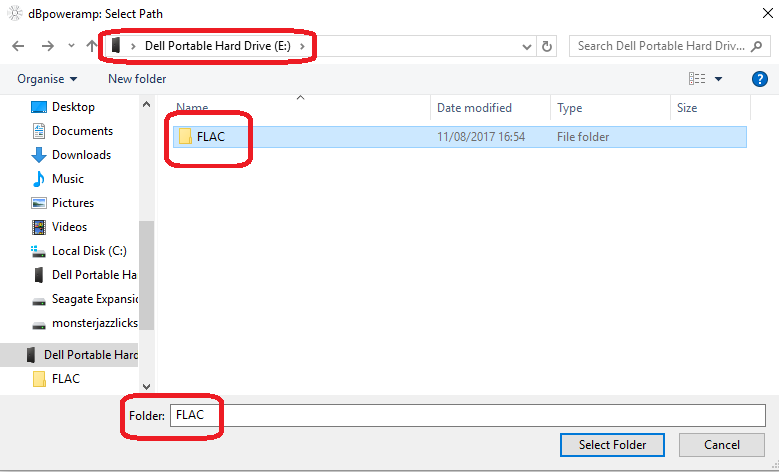
Task: Refresh the current folder view
Action: pos(547,46)
